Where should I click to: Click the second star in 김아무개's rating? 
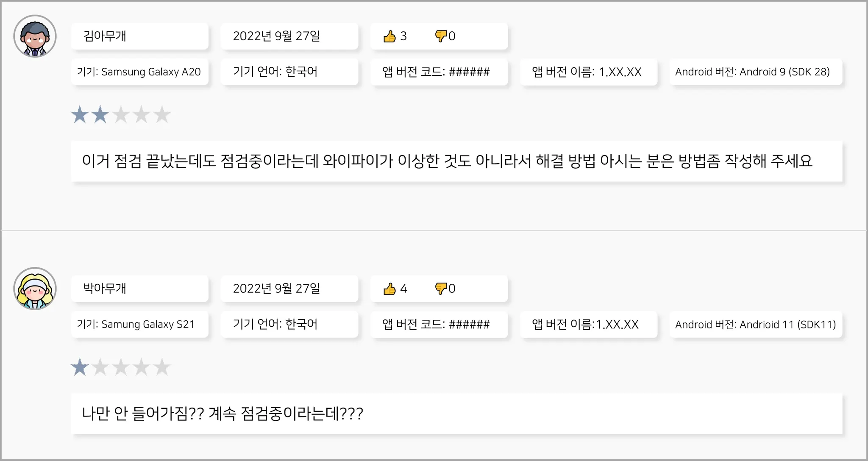click(100, 115)
